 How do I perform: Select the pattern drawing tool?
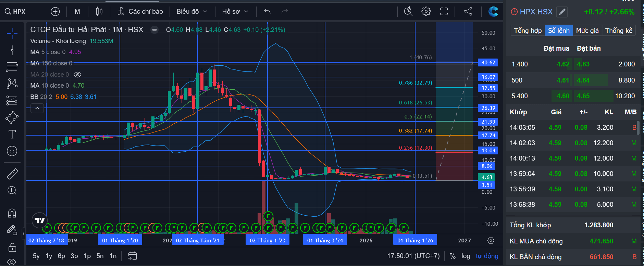pyautogui.click(x=12, y=83)
